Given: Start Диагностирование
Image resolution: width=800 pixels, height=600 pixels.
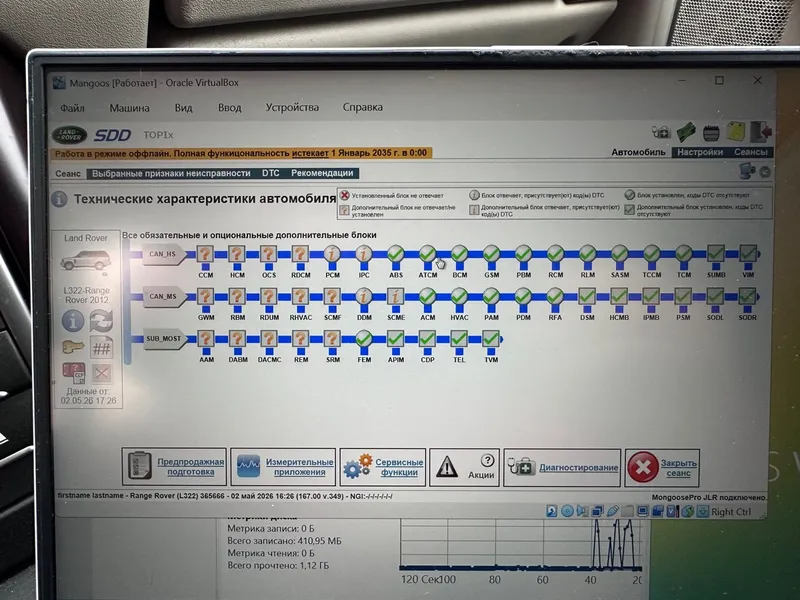Looking at the screenshot, I should (562, 467).
